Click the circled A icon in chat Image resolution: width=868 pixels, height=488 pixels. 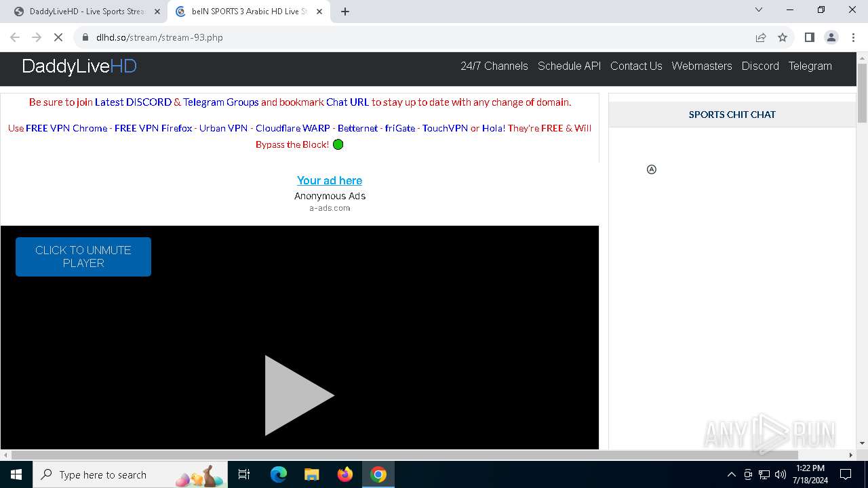(652, 169)
